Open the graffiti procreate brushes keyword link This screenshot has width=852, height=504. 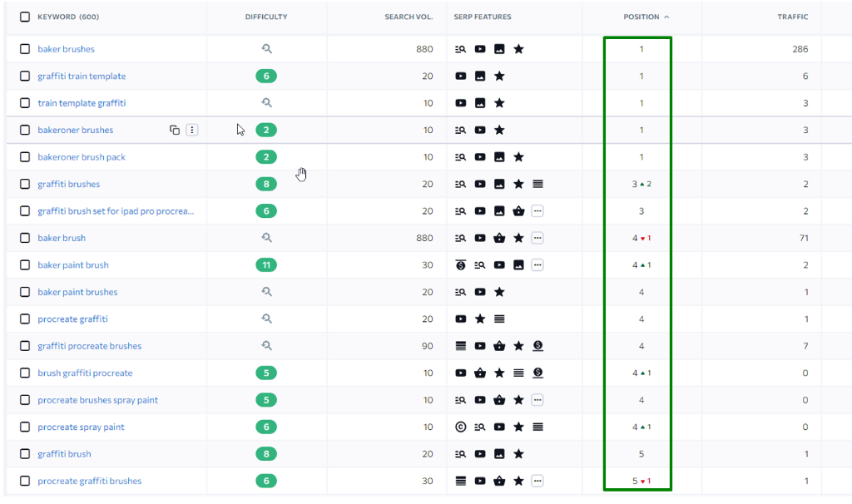[x=89, y=346]
